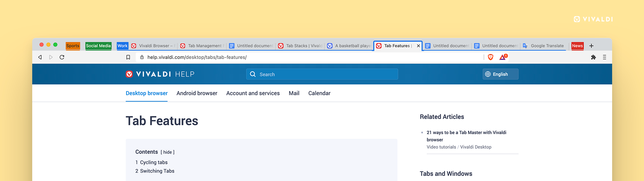Click the Tab Features page heading
The height and width of the screenshot is (181, 644).
tap(162, 121)
